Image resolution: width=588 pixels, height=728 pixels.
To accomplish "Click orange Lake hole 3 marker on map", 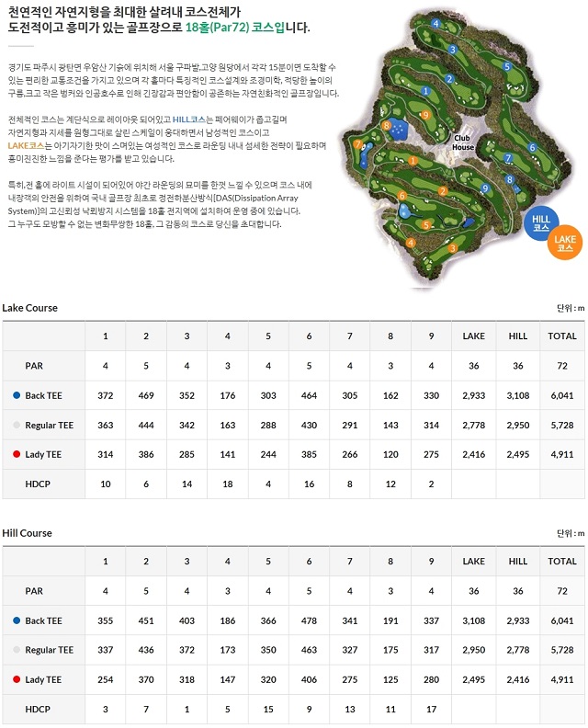I will [x=453, y=248].
